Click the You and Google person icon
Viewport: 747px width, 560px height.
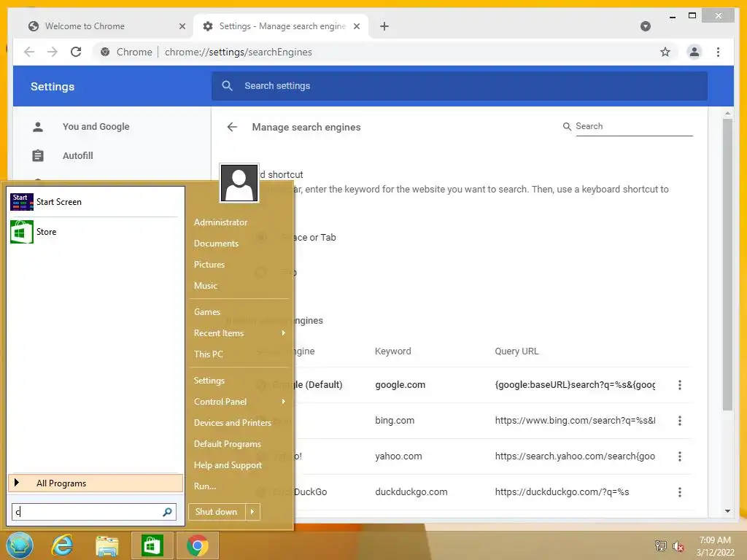click(38, 127)
